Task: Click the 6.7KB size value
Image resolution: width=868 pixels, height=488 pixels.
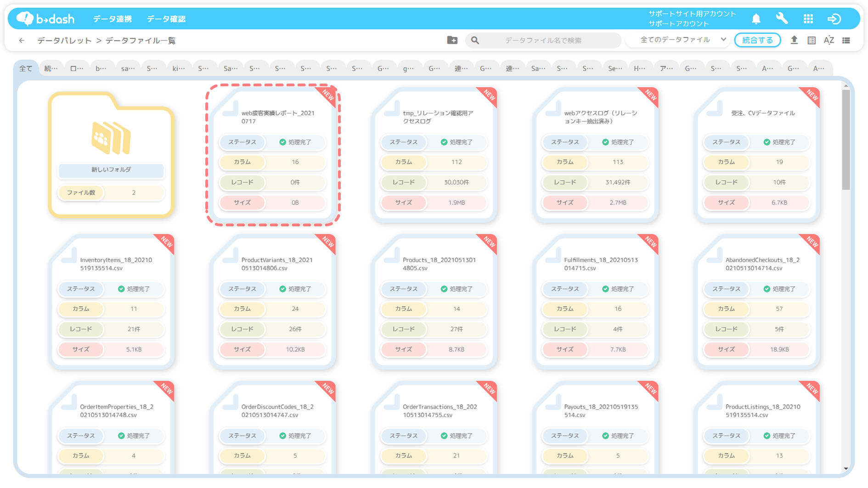Action: click(779, 202)
